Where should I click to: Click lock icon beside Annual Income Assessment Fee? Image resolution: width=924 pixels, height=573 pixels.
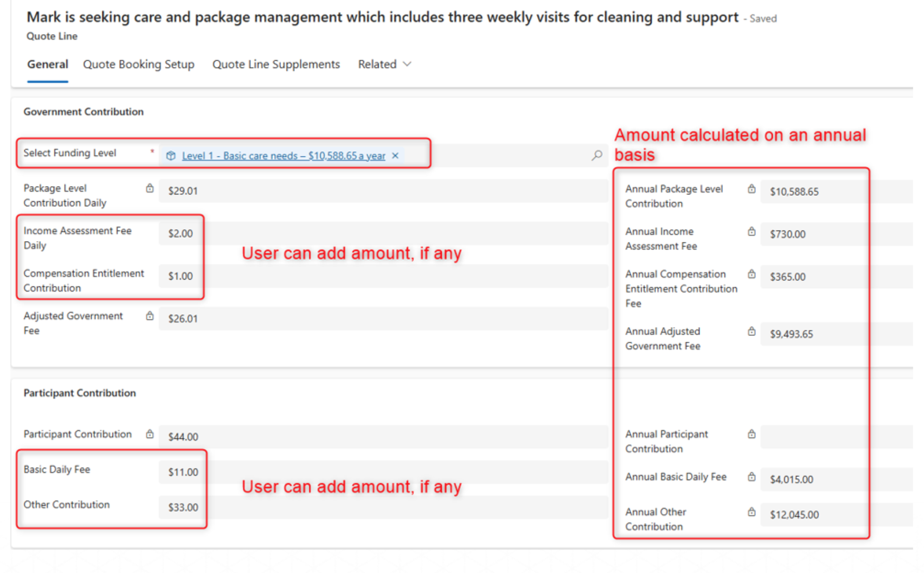pyautogui.click(x=751, y=231)
